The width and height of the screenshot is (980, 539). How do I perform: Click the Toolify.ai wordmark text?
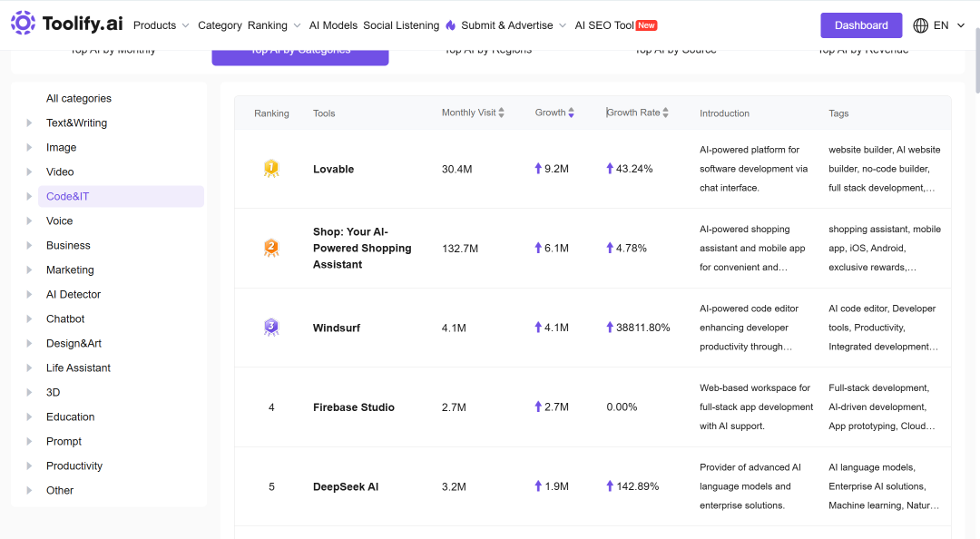(83, 24)
